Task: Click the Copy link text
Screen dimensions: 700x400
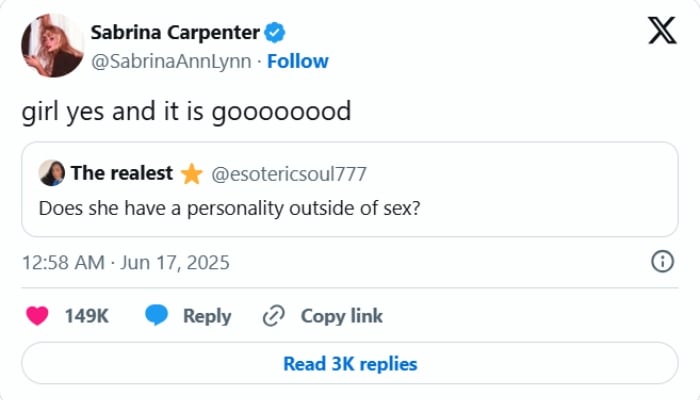Action: (x=341, y=316)
